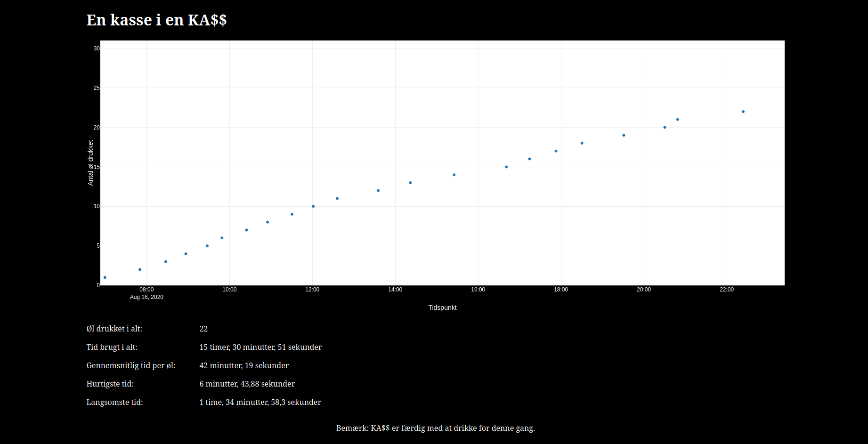The height and width of the screenshot is (444, 868).
Task: Select the data point at 15 beers
Action: pyautogui.click(x=506, y=167)
